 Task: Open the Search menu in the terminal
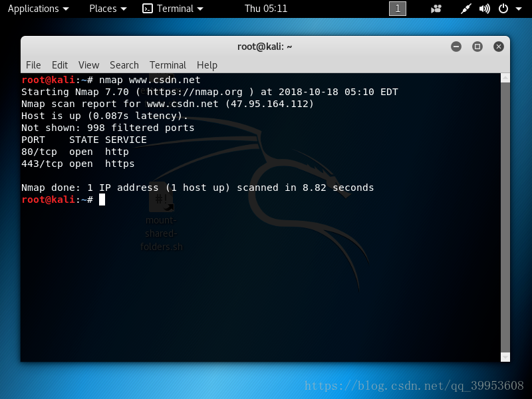click(124, 65)
